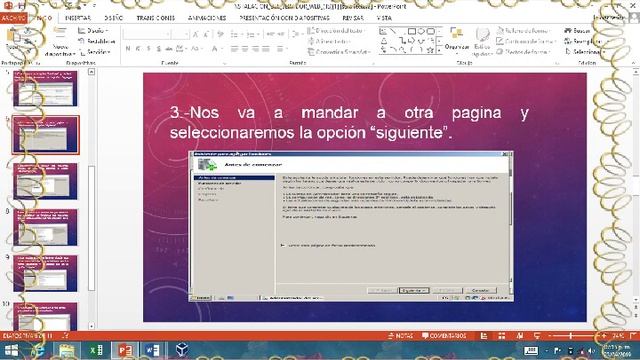Toggle strikethrough (abc) formatting
Image resolution: width=640 pixels, height=360 pixels.
coord(169,49)
